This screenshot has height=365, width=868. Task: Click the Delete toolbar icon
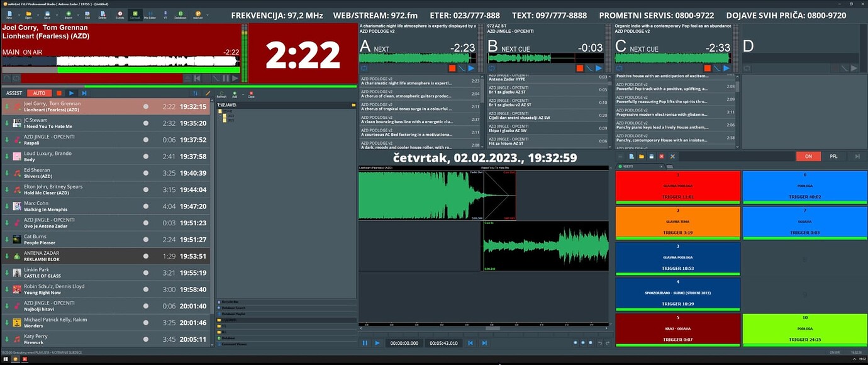(x=103, y=14)
